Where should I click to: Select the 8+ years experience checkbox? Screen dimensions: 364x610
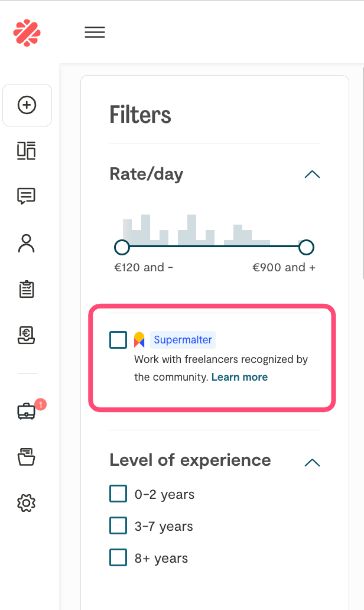(x=118, y=557)
